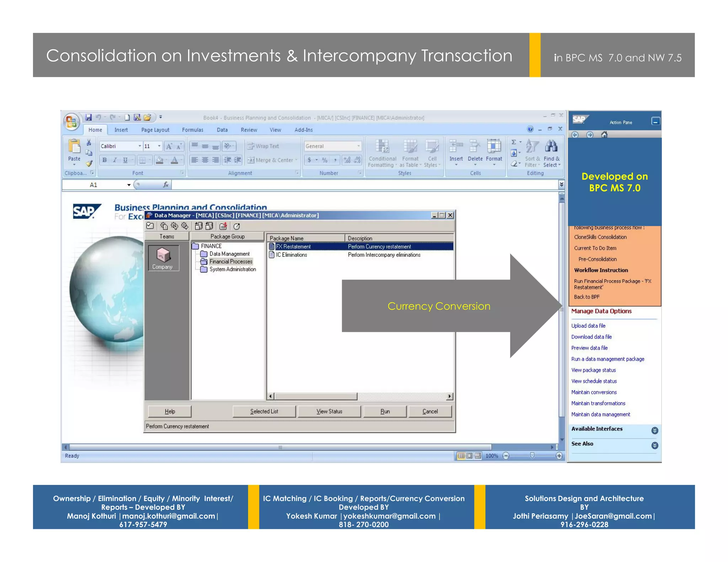Click the refresh icon in Data Manager toolbar
This screenshot has height=562, width=728.
(x=236, y=226)
